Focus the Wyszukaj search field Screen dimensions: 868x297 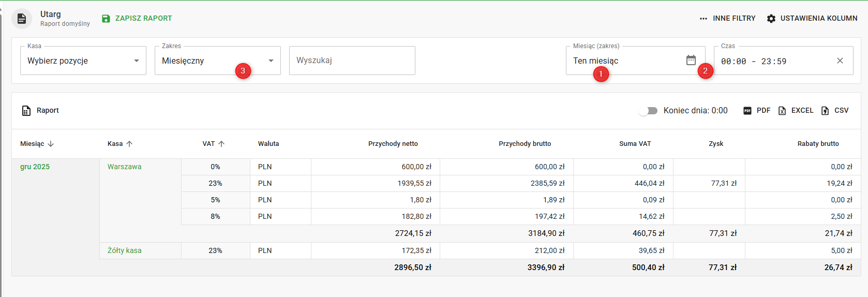coord(352,61)
